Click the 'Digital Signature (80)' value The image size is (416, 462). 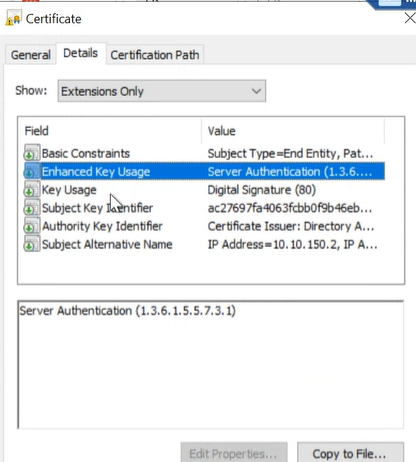click(262, 190)
